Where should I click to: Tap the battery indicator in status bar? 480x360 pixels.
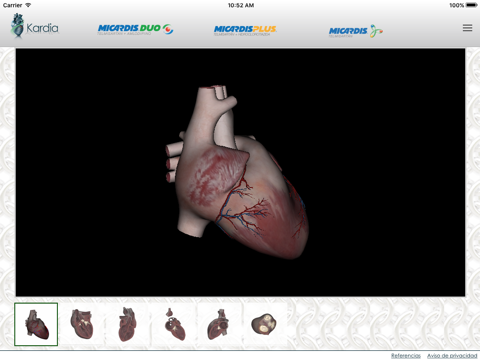[472, 5]
